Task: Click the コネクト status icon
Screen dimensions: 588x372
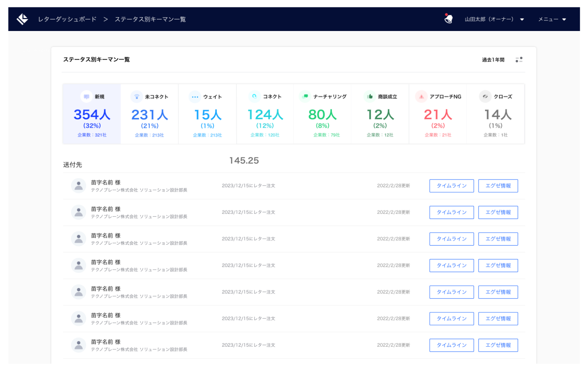Action: (x=254, y=96)
